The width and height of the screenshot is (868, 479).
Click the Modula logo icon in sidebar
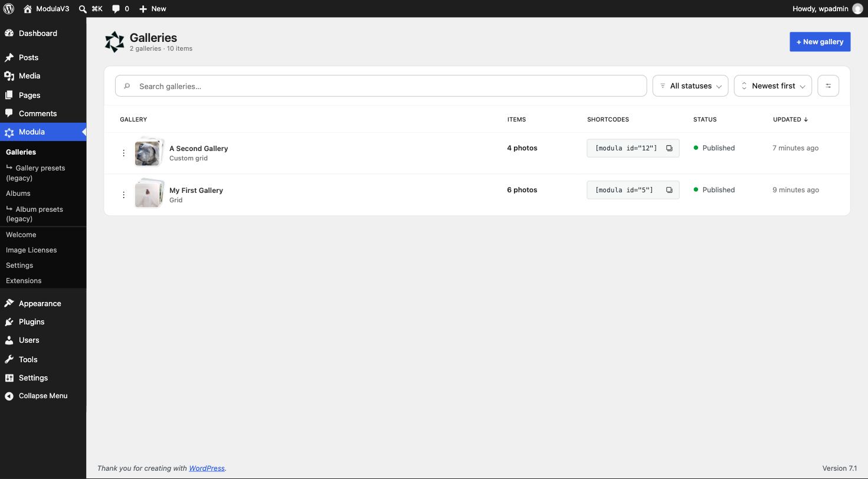click(9, 132)
